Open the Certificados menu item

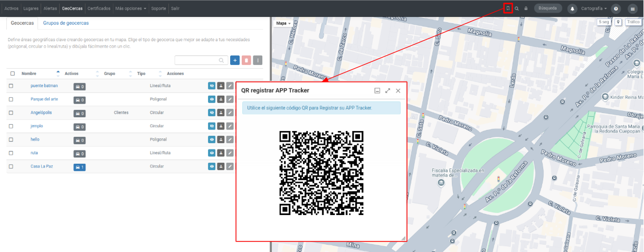tap(99, 8)
